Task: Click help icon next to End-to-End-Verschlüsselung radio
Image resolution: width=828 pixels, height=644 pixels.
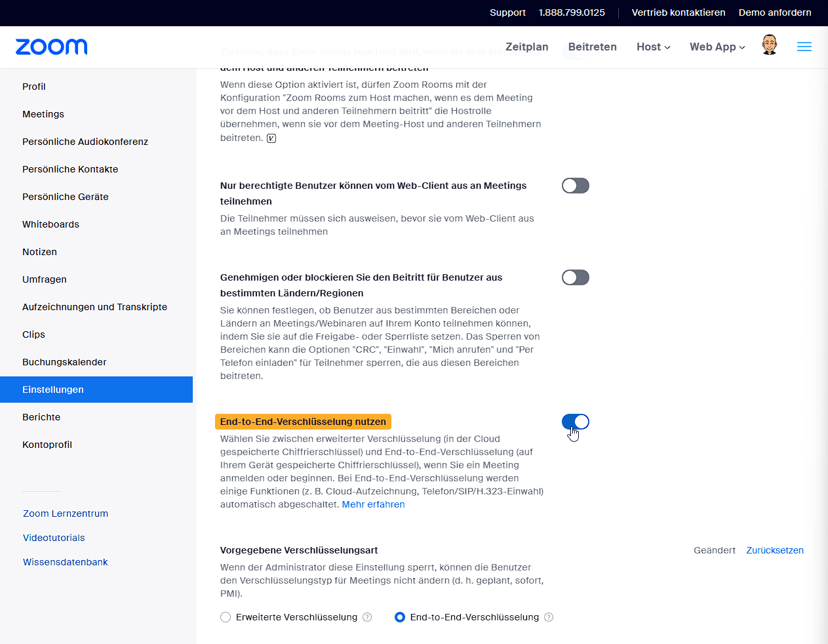Action: click(x=549, y=617)
